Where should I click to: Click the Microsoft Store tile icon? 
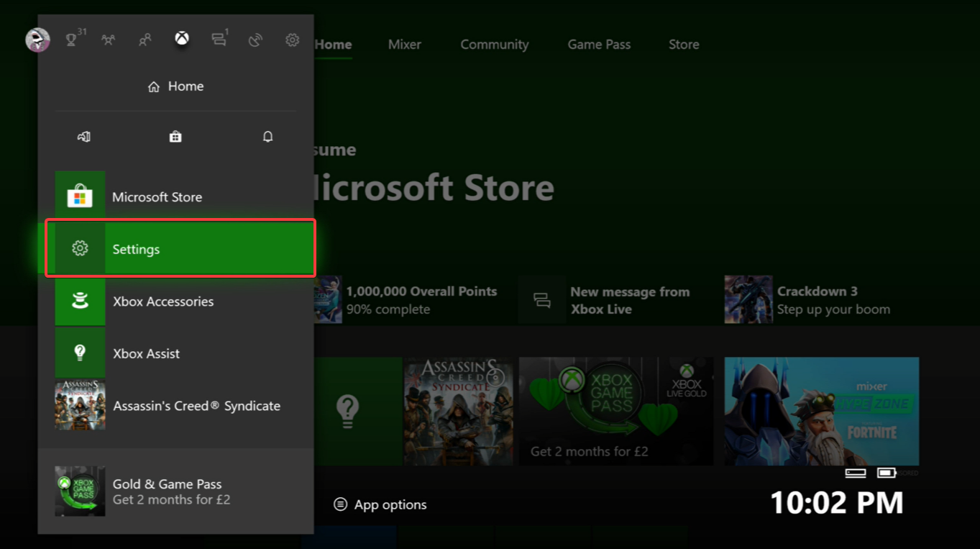(x=81, y=197)
